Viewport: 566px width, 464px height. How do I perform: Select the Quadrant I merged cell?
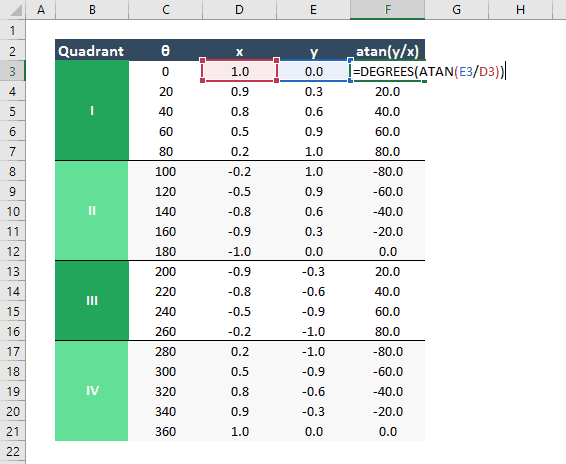[92, 110]
